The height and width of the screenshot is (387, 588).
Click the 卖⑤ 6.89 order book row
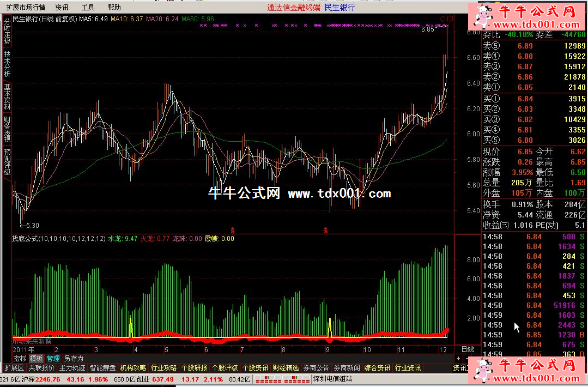534,46
